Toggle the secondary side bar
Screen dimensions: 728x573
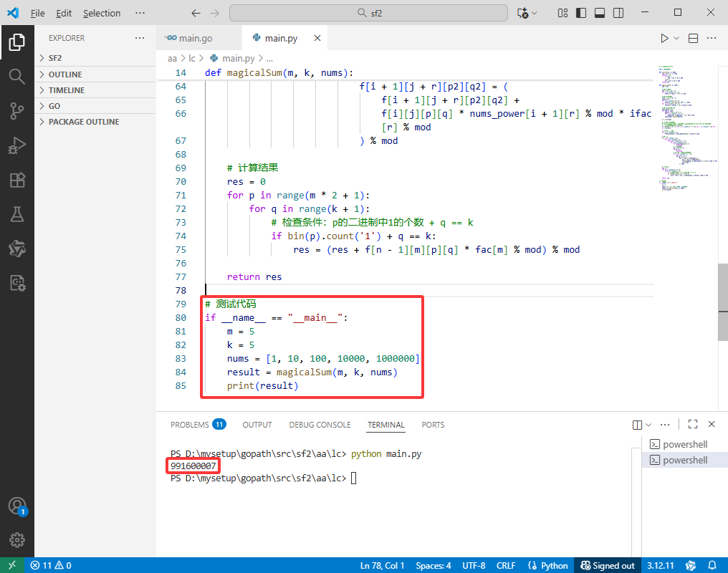618,13
